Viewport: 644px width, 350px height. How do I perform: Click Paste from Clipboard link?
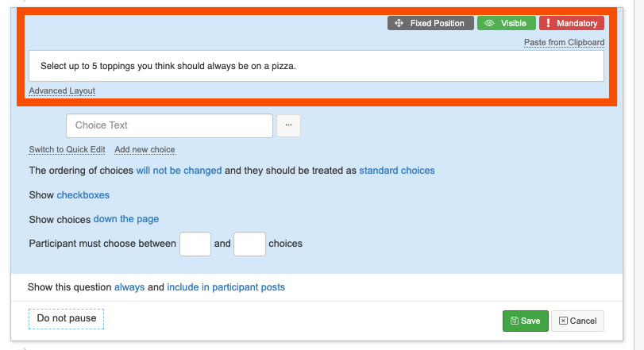[x=564, y=42]
